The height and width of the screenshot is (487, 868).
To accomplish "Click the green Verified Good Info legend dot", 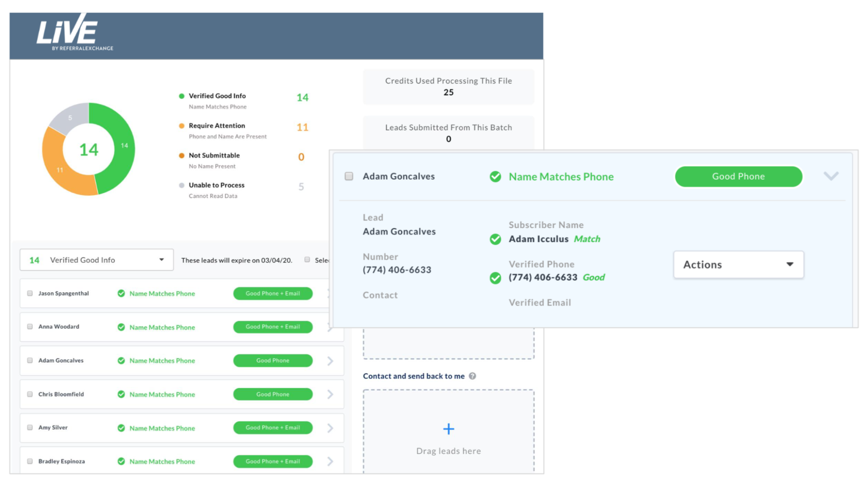I will [182, 96].
